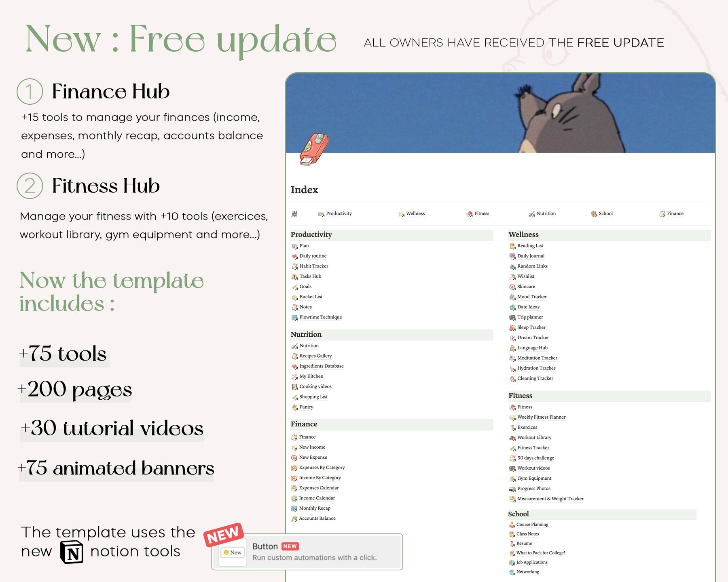
Task: Go to the Nutrition navigation item
Action: tap(546, 213)
